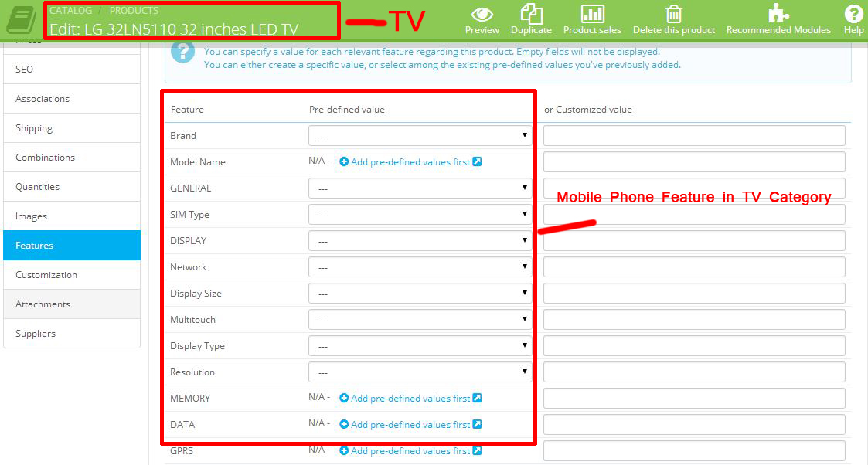Screen dimensions: 868x465
Task: Open the Display Size dropdown
Action: pyautogui.click(x=420, y=293)
